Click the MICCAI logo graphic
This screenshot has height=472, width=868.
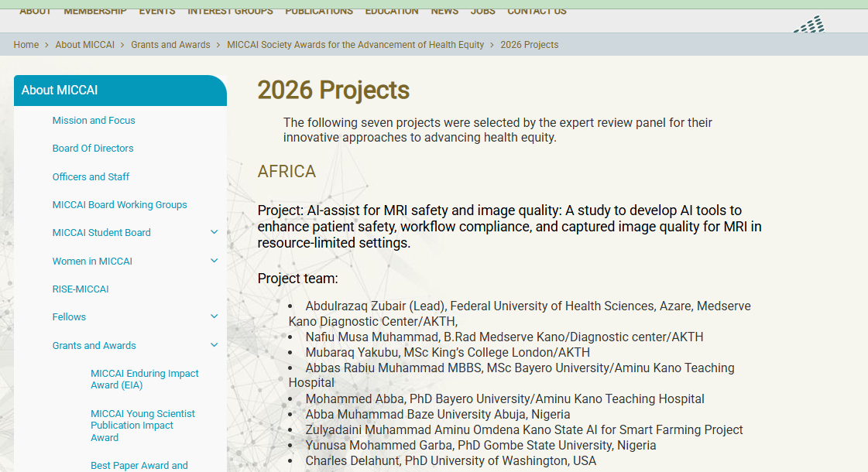pyautogui.click(x=809, y=24)
